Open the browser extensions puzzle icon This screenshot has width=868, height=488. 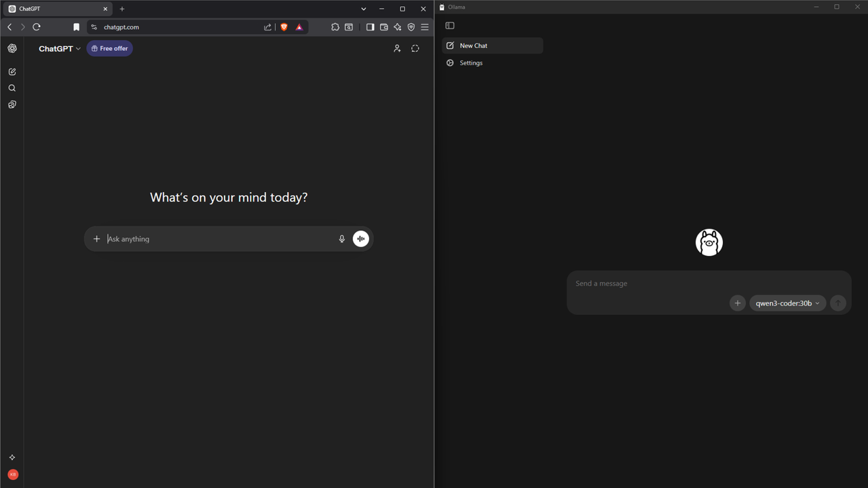pyautogui.click(x=335, y=27)
